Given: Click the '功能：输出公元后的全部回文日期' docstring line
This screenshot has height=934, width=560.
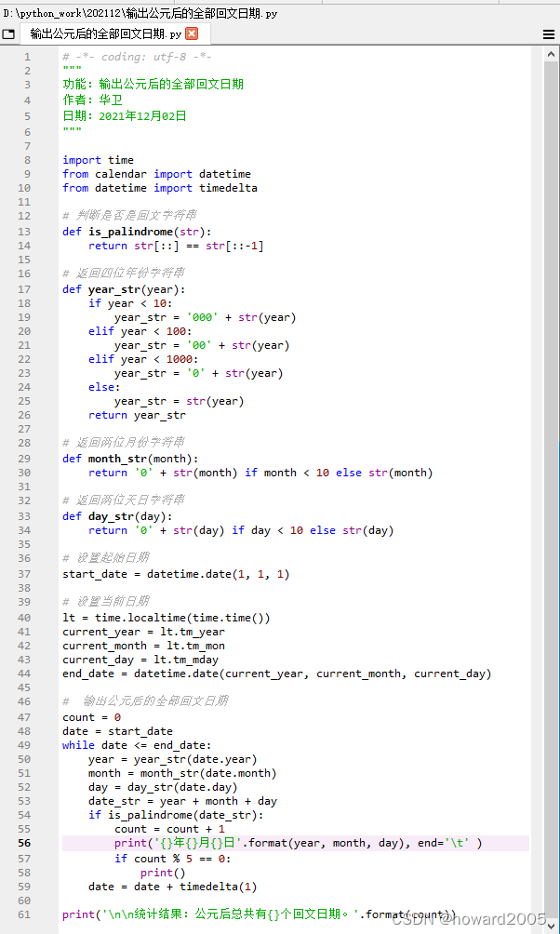Looking at the screenshot, I should click(x=153, y=85).
